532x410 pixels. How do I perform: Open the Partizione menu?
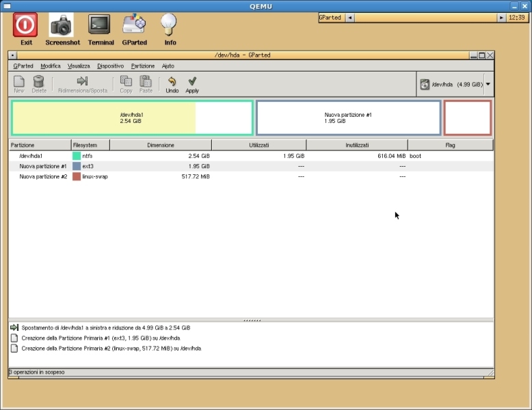pyautogui.click(x=143, y=66)
